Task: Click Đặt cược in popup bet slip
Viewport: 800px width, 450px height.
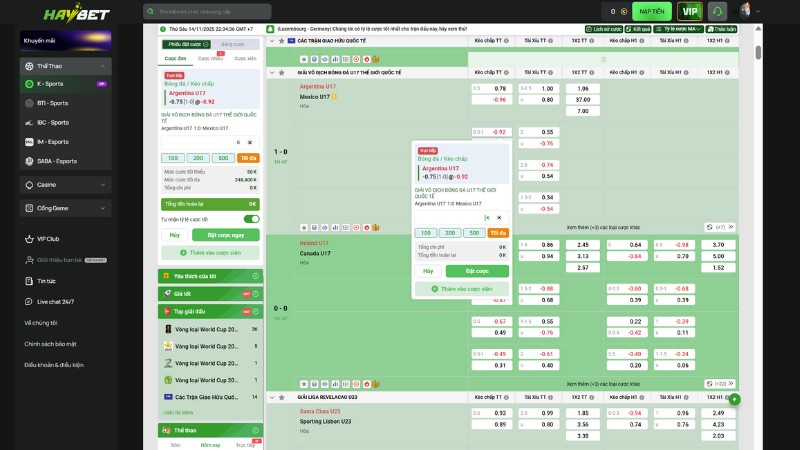Action: tap(477, 271)
